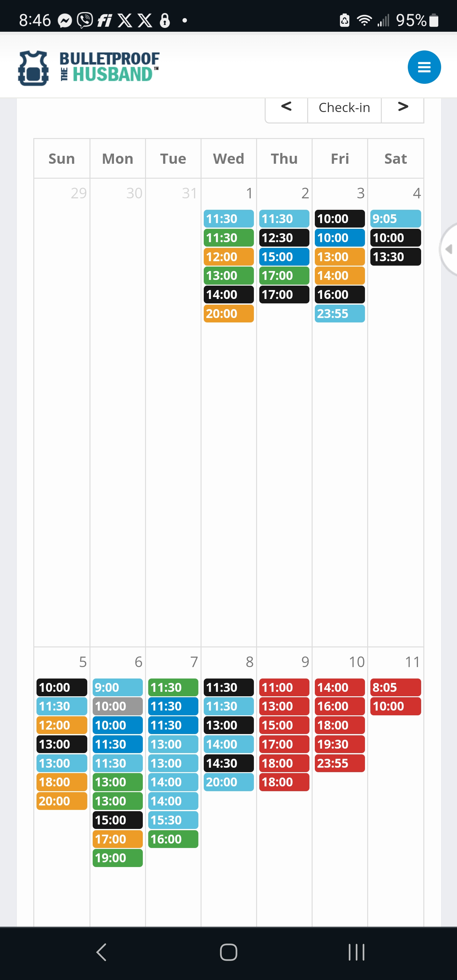Go to previous month with left arrow

[286, 107]
